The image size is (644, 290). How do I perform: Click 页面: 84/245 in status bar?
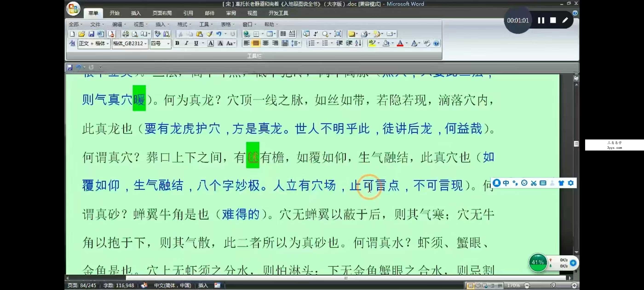pyautogui.click(x=82, y=285)
